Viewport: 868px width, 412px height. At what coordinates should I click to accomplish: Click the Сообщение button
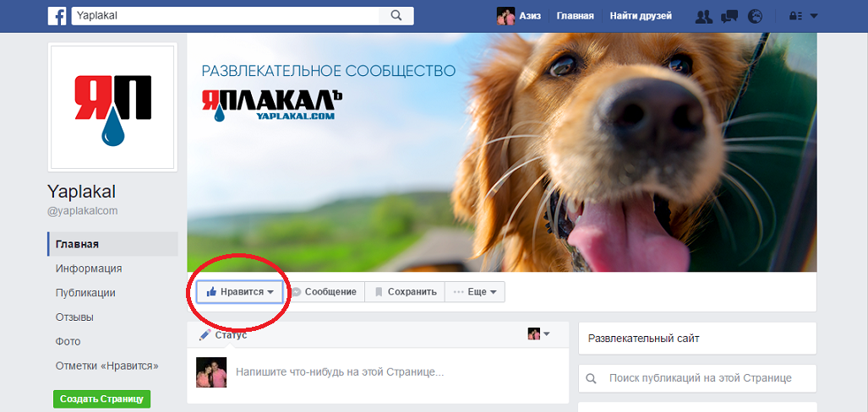[325, 292]
